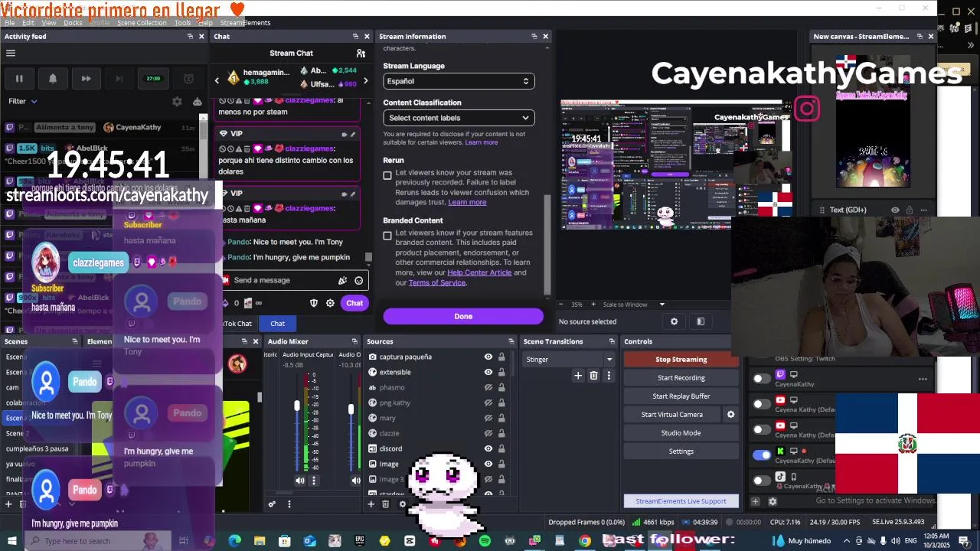Enable the TikTok CayenaKathy output toggle
Screen dimensions: 980x551
pyautogui.click(x=762, y=481)
